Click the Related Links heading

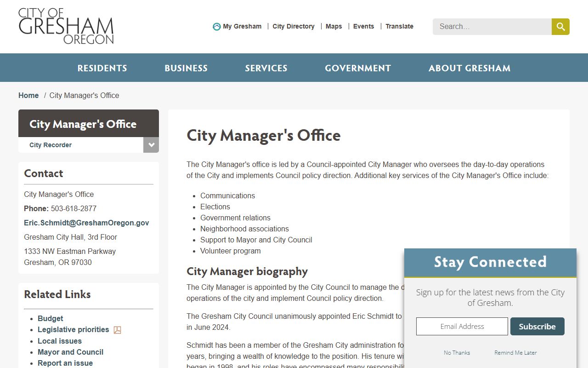coord(57,294)
